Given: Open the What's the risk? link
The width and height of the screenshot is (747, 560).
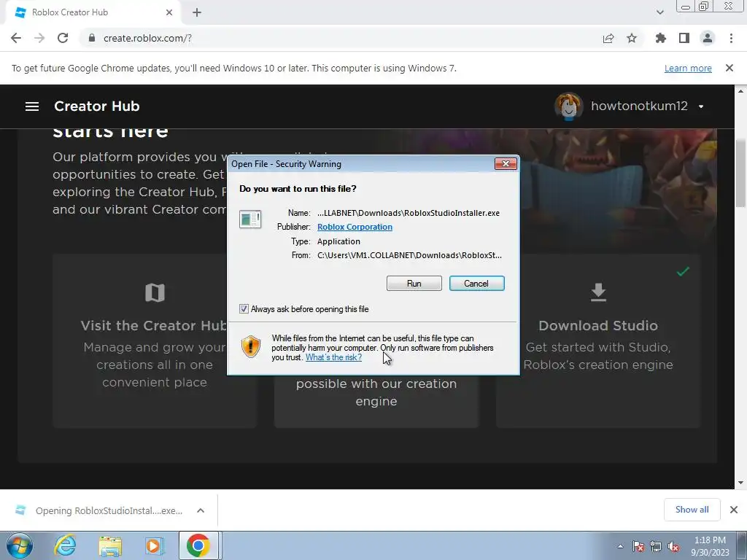Looking at the screenshot, I should click(x=333, y=357).
